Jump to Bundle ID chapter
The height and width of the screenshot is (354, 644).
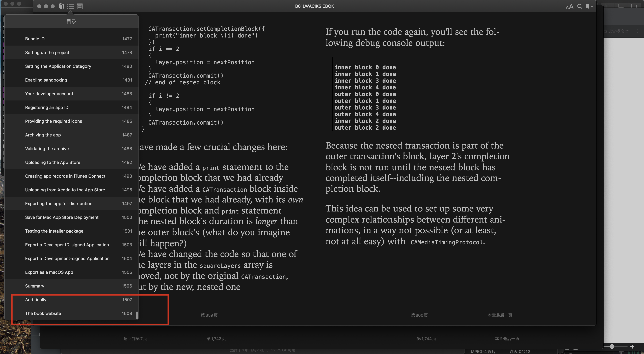pos(35,39)
